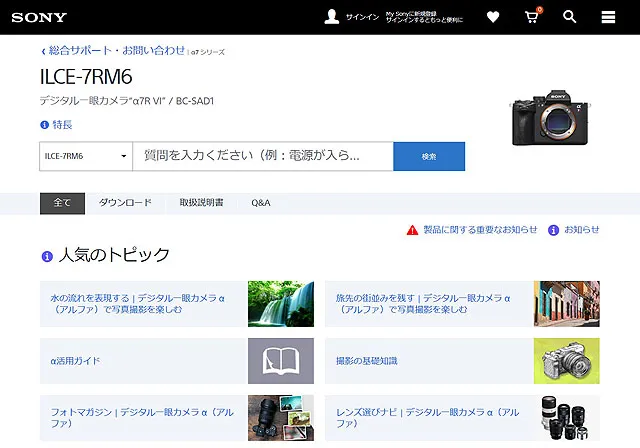Open the 旅先の街並みを残す topic link
Screen dimensions: 640x448
(x=423, y=304)
